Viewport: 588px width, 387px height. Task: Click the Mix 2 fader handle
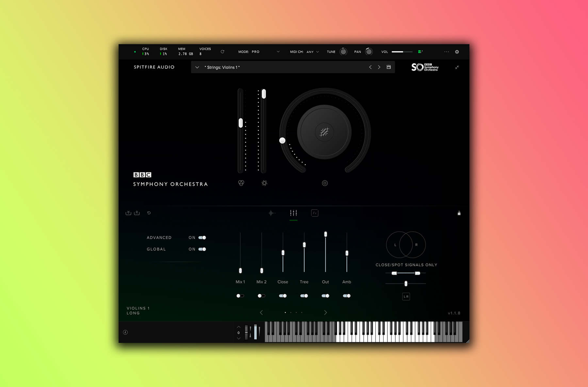click(x=262, y=270)
